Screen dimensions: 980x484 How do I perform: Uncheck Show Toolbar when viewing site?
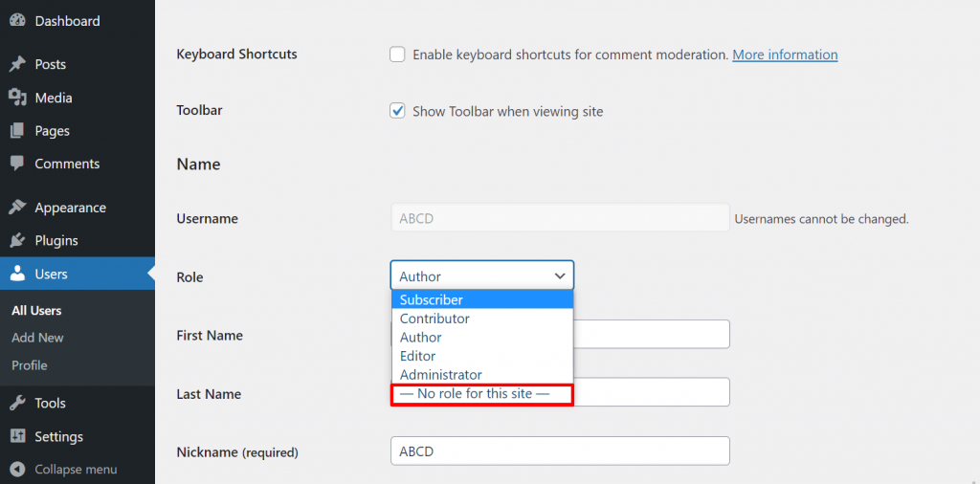(397, 111)
